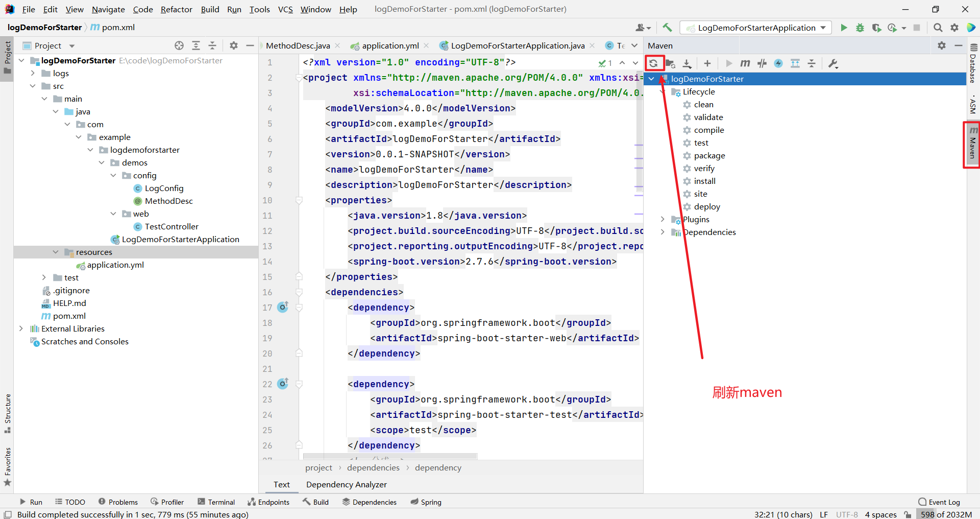Select Execute Maven Goal icon
The image size is (980, 519).
tap(745, 63)
